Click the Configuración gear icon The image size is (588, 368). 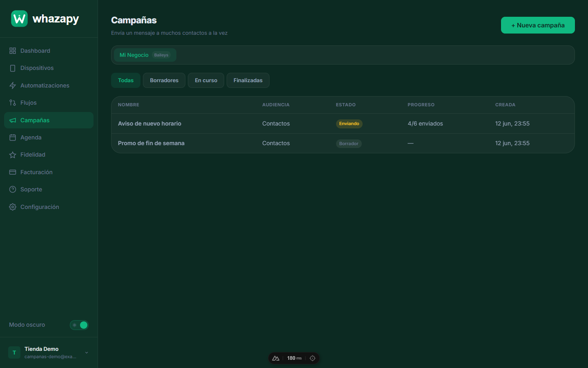(x=13, y=207)
